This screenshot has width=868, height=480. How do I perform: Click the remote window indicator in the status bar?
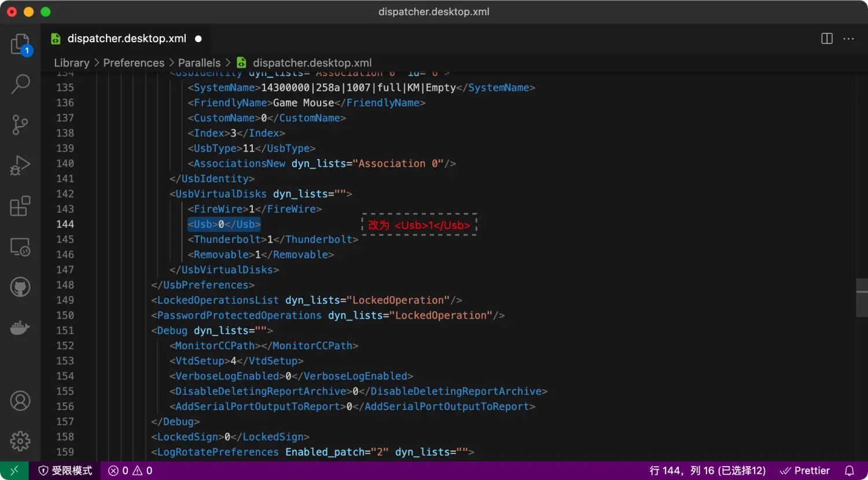pos(14,471)
